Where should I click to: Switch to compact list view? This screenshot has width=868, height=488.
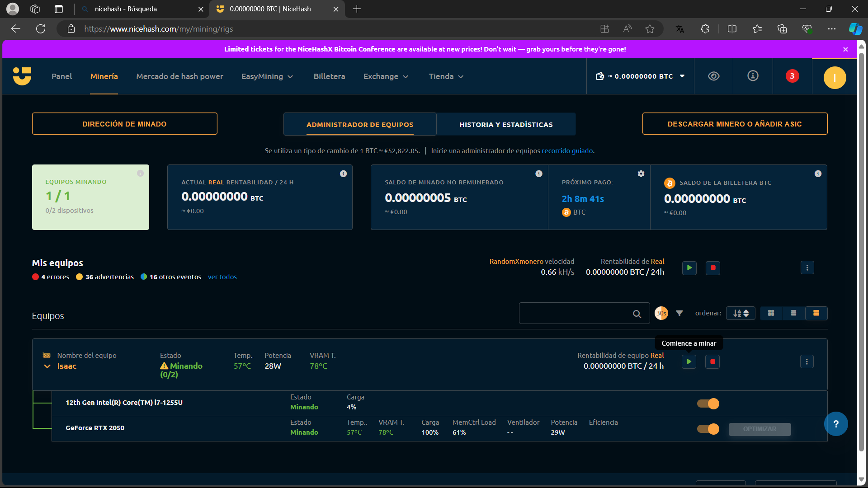(x=793, y=313)
